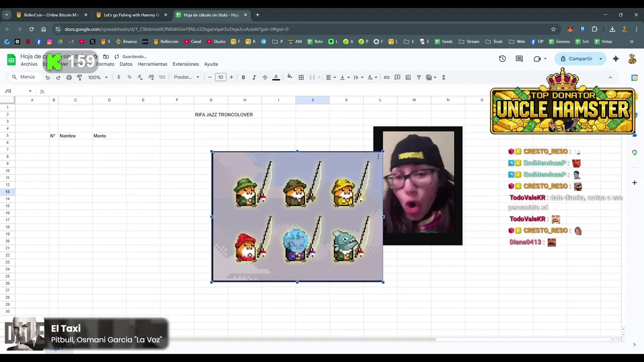Apply percent format with the % icon
The height and width of the screenshot is (362, 644).
129,77
